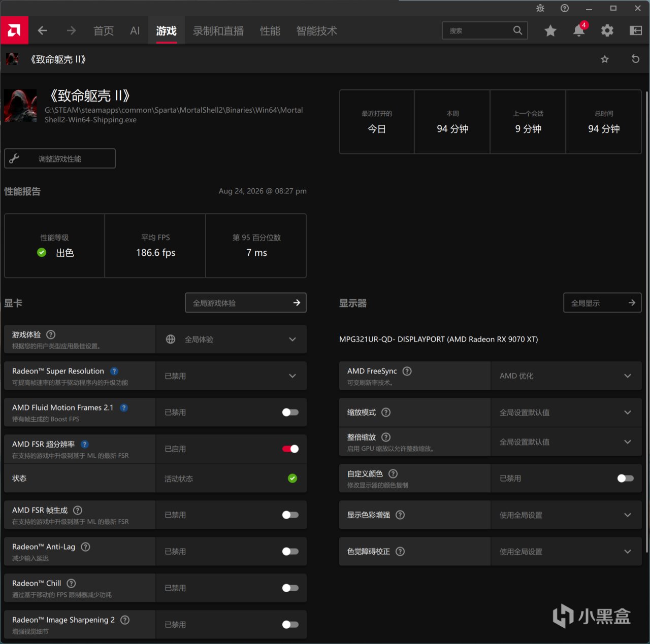650x644 pixels.
Task: Toggle 自定义颜色 switch on
Action: coord(626,478)
